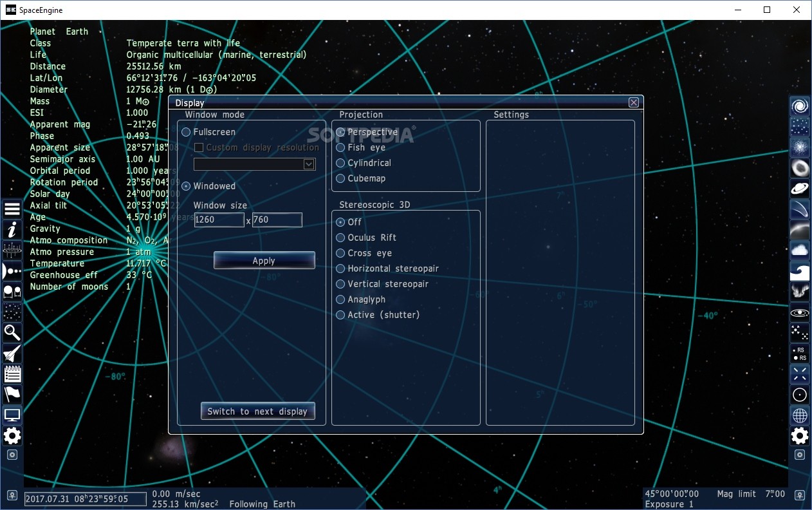Toggle selection markers arrows icon
812x510 pixels.
coord(800,374)
